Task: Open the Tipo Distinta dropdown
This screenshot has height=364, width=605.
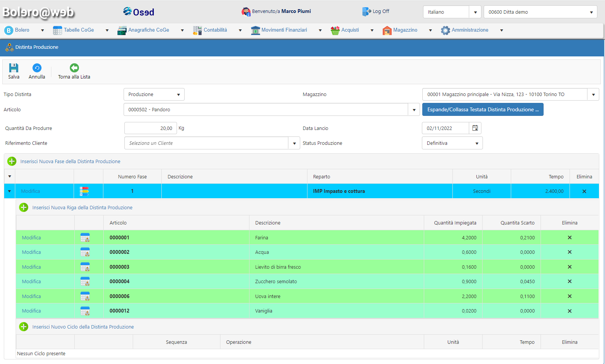Action: pos(154,95)
